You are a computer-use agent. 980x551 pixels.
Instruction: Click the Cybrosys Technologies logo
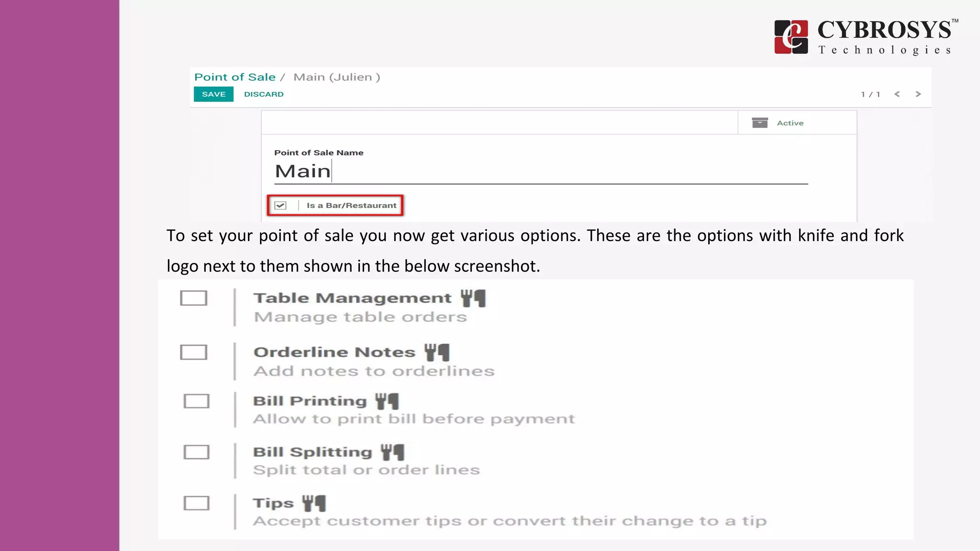[866, 37]
